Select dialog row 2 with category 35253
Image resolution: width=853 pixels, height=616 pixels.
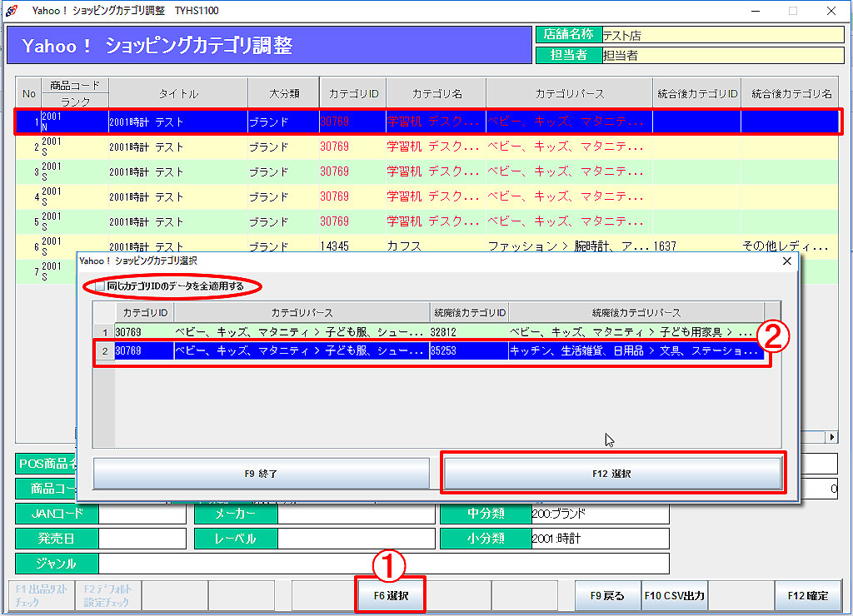click(437, 351)
